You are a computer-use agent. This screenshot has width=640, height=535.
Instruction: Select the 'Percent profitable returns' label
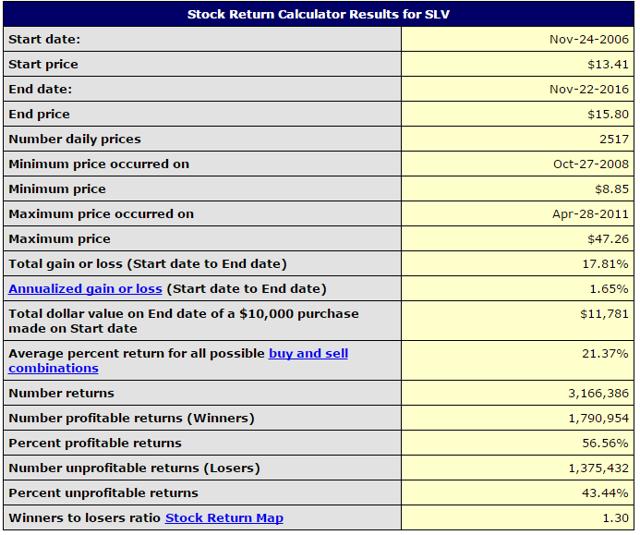point(95,443)
